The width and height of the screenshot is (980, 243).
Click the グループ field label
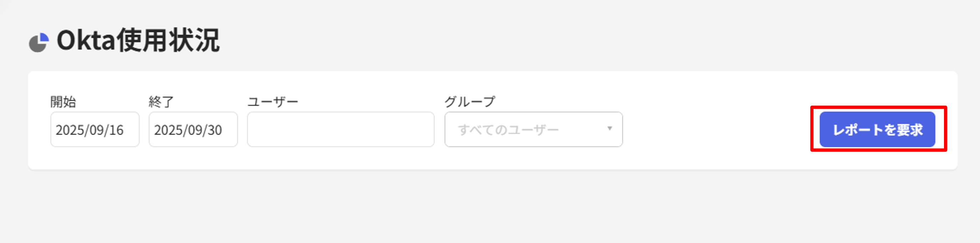(470, 102)
